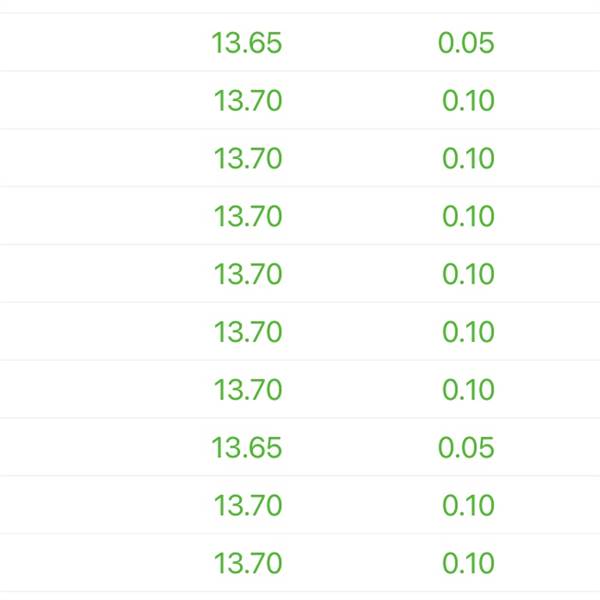
Task: Click the 0.05 change in the first row
Action: coord(466,42)
